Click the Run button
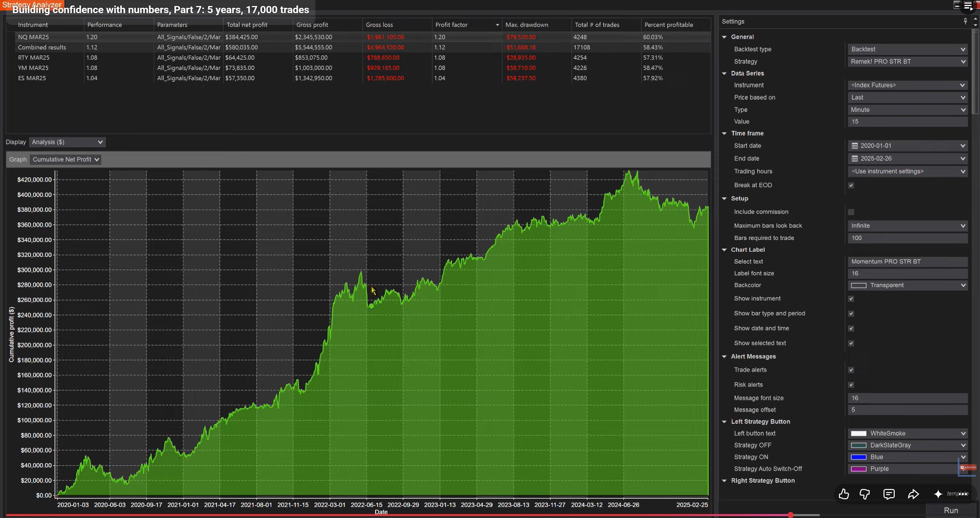The height and width of the screenshot is (518, 980). coord(951,510)
